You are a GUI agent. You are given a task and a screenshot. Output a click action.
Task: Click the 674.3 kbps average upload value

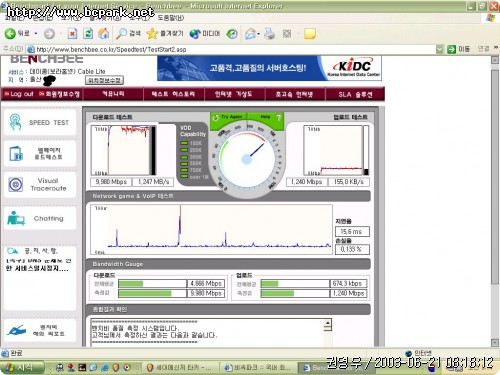pos(348,284)
